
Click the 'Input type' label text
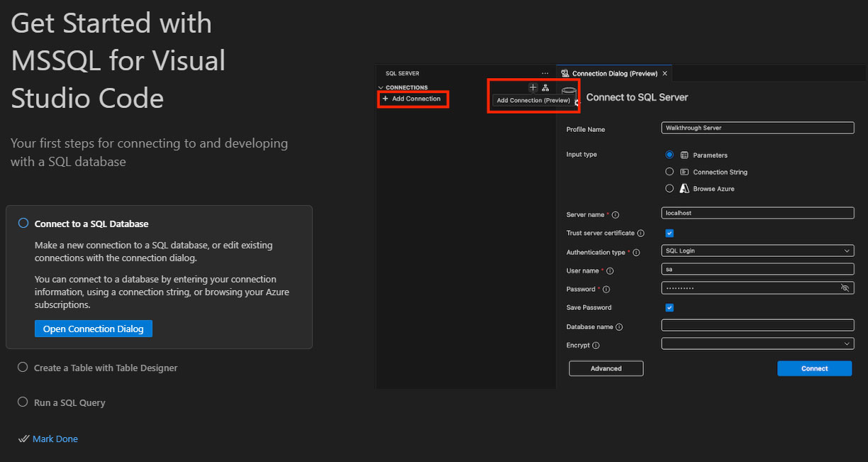coord(582,154)
